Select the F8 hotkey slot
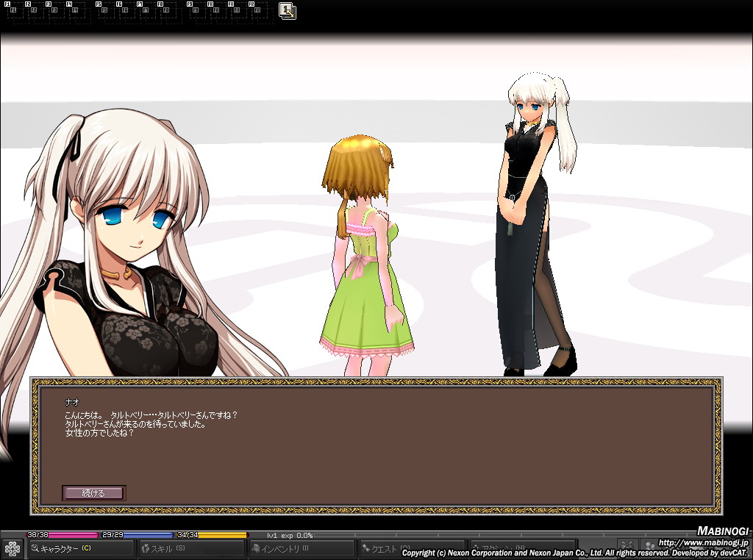Screen dimensions: 753x560 coord(165,12)
